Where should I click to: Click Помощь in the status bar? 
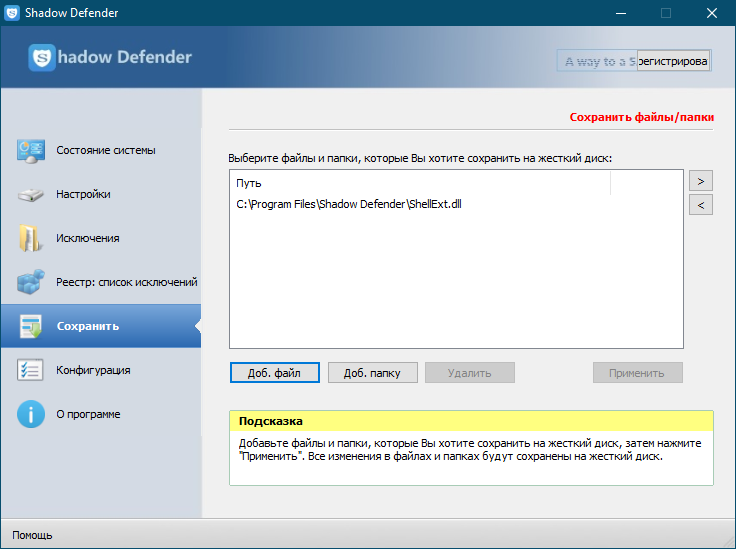coord(32,535)
